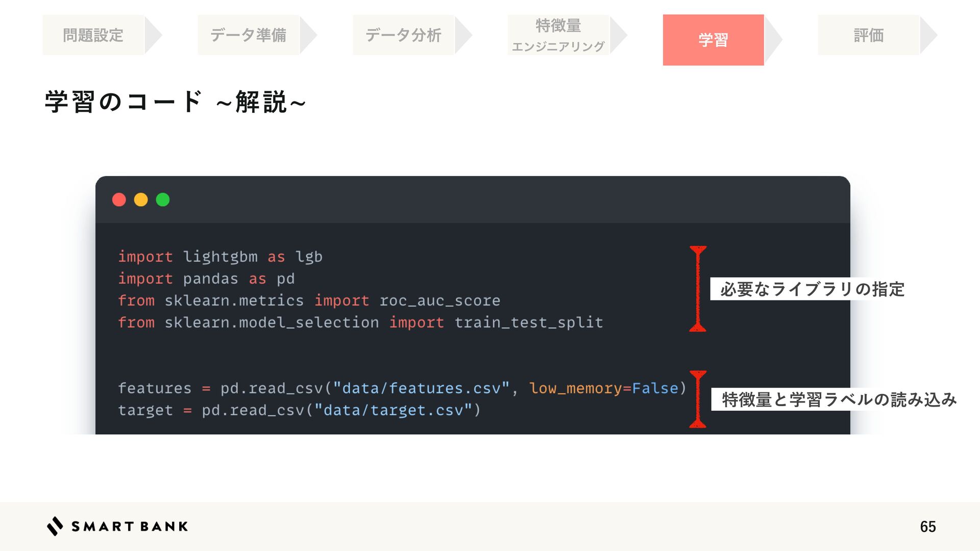This screenshot has width=980, height=551.
Task: Click the green dot in code window
Action: point(163,199)
